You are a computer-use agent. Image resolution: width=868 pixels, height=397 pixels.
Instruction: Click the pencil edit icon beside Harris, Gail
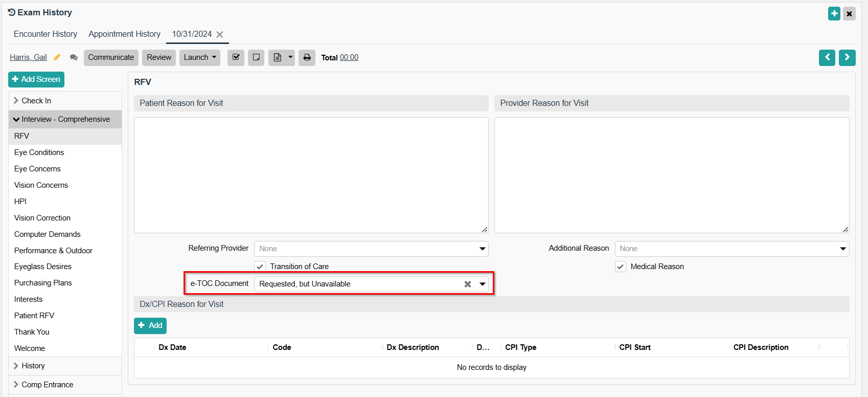click(x=57, y=57)
